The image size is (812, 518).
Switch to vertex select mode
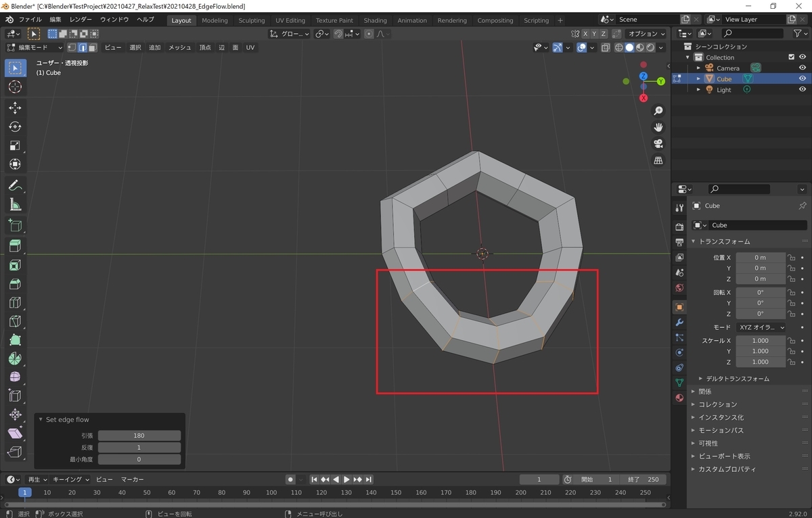[x=72, y=47]
